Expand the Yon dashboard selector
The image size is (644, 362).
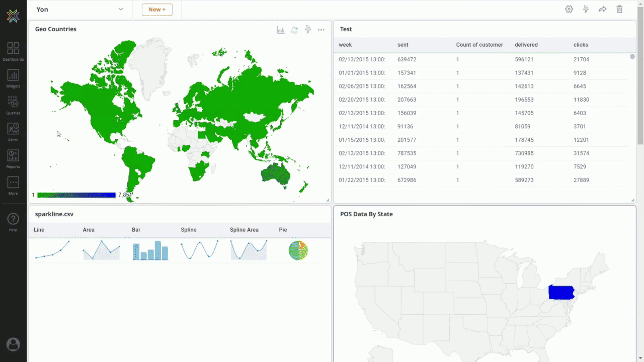pyautogui.click(x=121, y=9)
